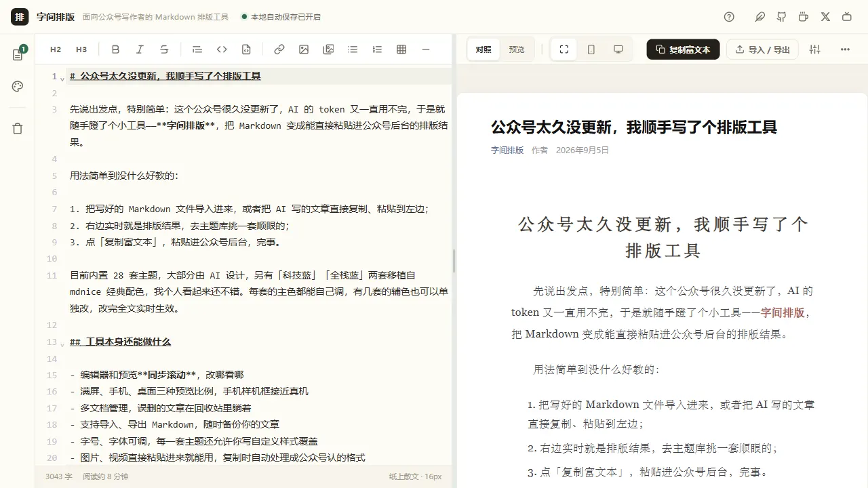Open the X (Twitter) profile icon
Screen dimensions: 868x488
tap(825, 17)
